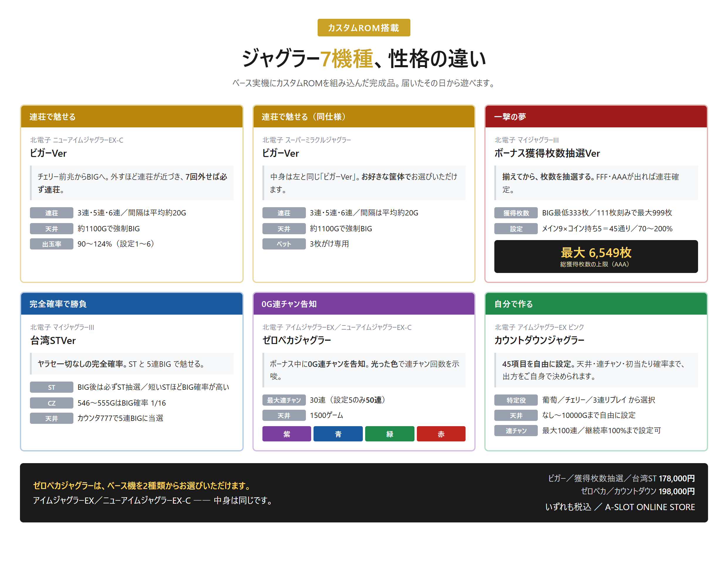Click the ベット label tag
Viewport: 728px width, 587px height.
(x=284, y=244)
